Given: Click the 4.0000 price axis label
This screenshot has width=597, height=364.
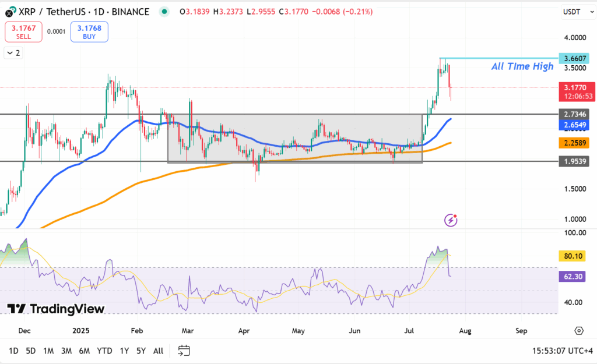Looking at the screenshot, I should (x=575, y=38).
